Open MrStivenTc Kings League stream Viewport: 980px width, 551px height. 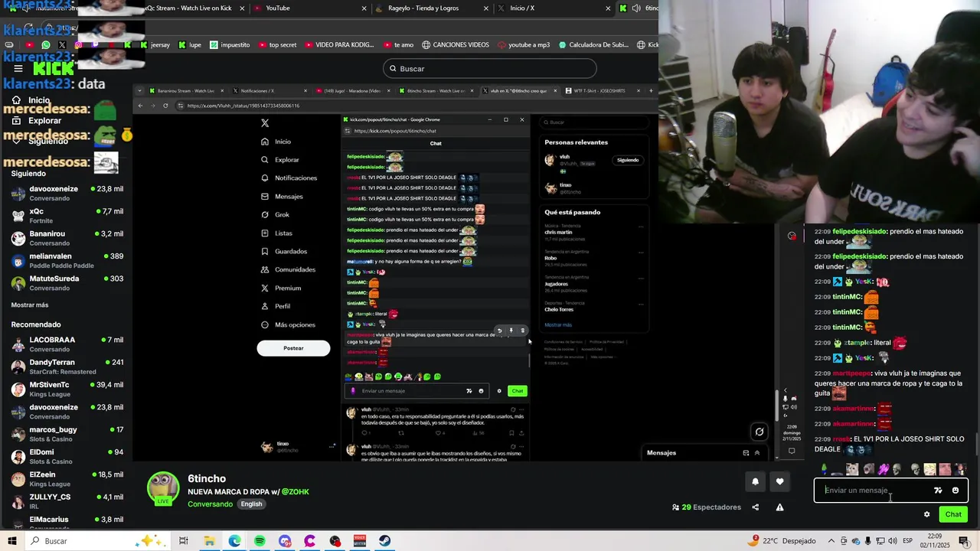67,390
